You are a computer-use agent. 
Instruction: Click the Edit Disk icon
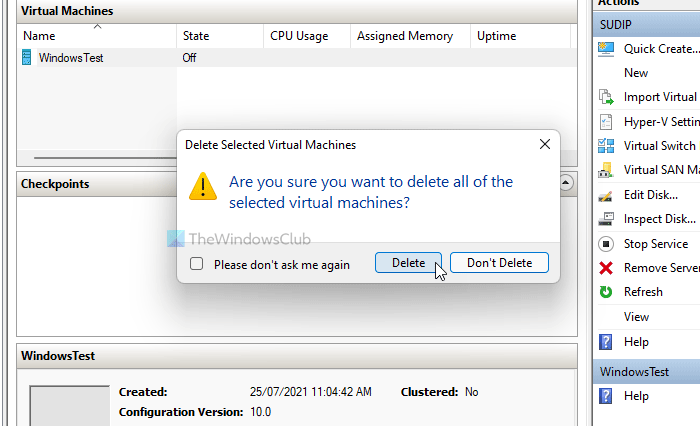pyautogui.click(x=606, y=194)
